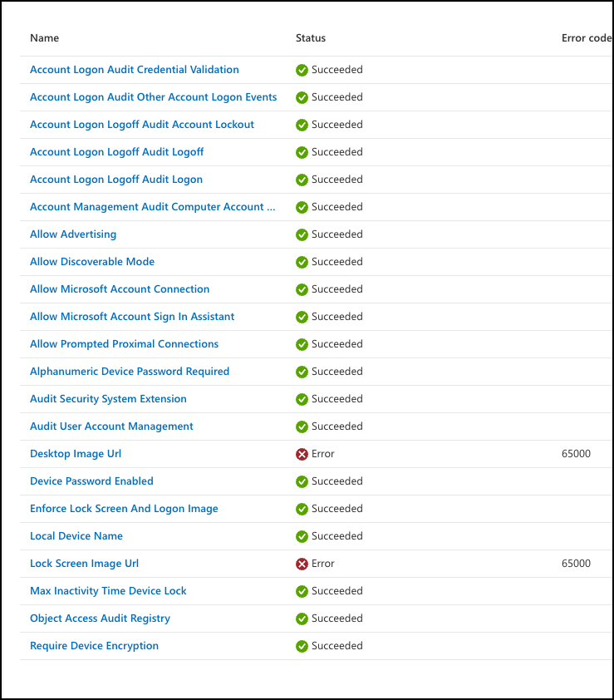Open Allow Microsoft Account Connection link
614x700 pixels.
point(120,289)
